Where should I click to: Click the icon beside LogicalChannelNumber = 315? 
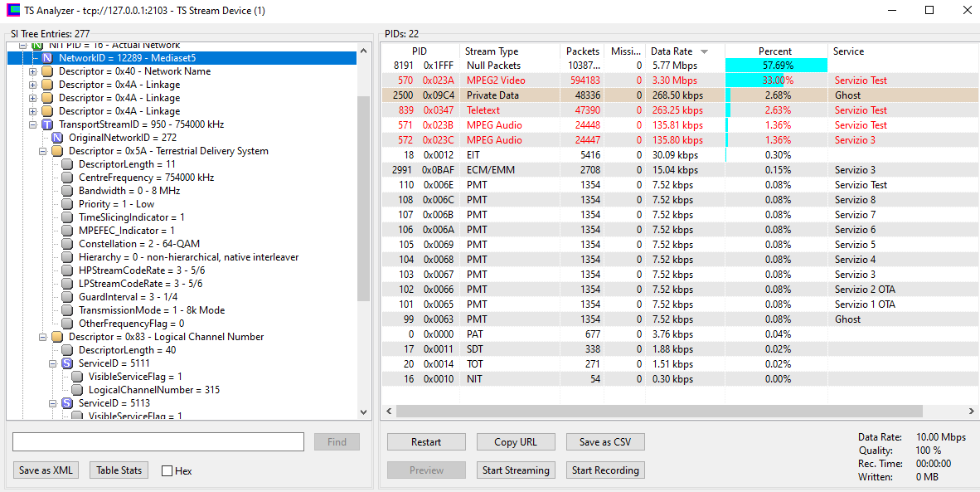pyautogui.click(x=77, y=389)
